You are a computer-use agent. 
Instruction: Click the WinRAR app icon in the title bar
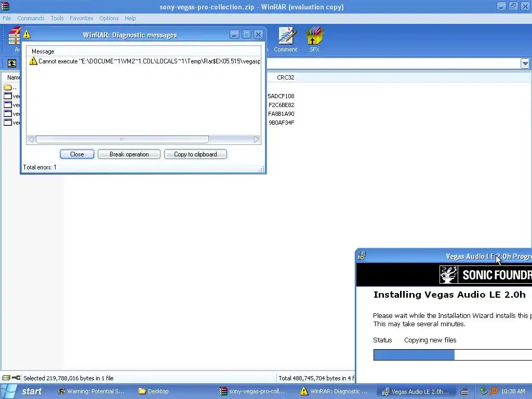click(x=5, y=6)
